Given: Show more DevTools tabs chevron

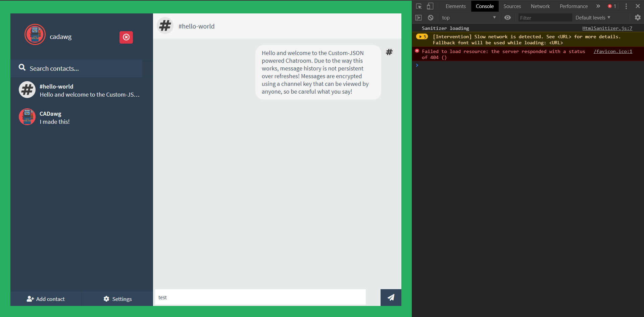Looking at the screenshot, I should pos(598,6).
